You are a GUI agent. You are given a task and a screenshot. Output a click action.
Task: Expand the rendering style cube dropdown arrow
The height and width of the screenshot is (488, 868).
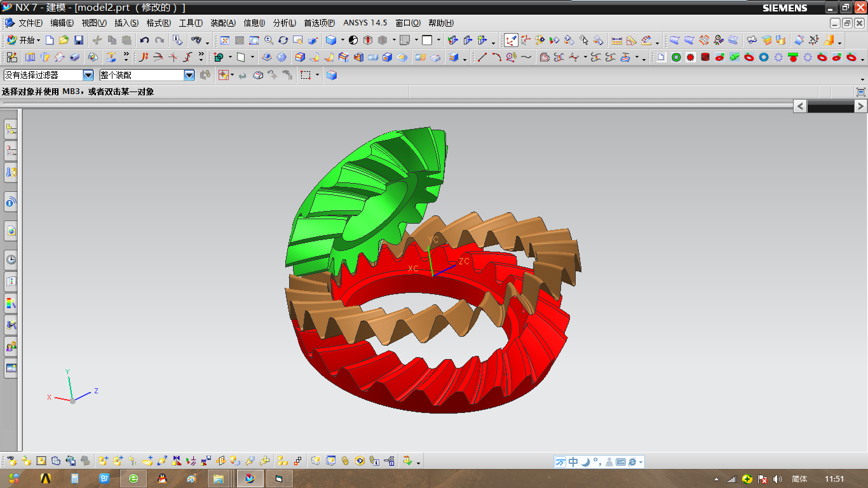point(342,40)
